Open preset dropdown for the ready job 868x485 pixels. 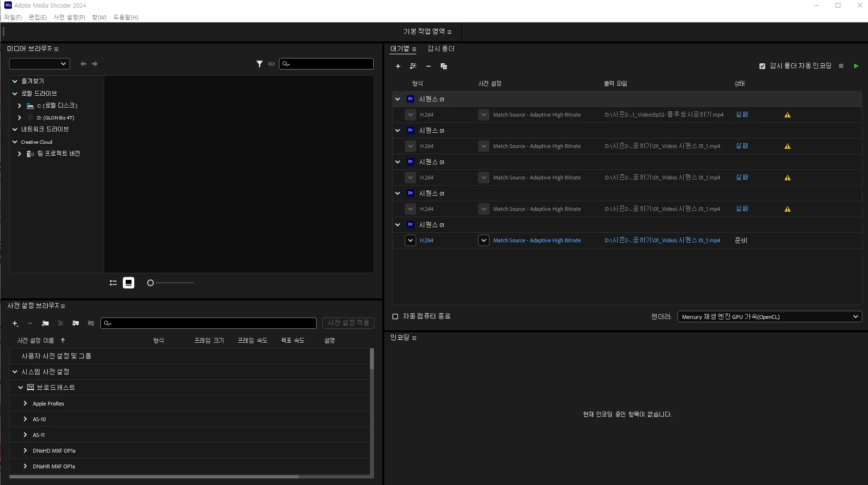484,240
